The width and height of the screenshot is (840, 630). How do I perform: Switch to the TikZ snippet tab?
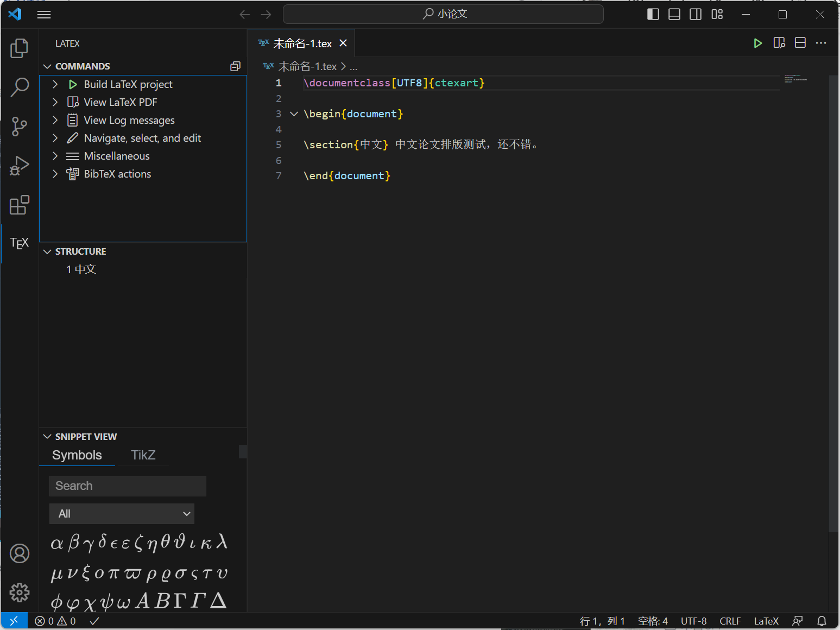pos(143,455)
